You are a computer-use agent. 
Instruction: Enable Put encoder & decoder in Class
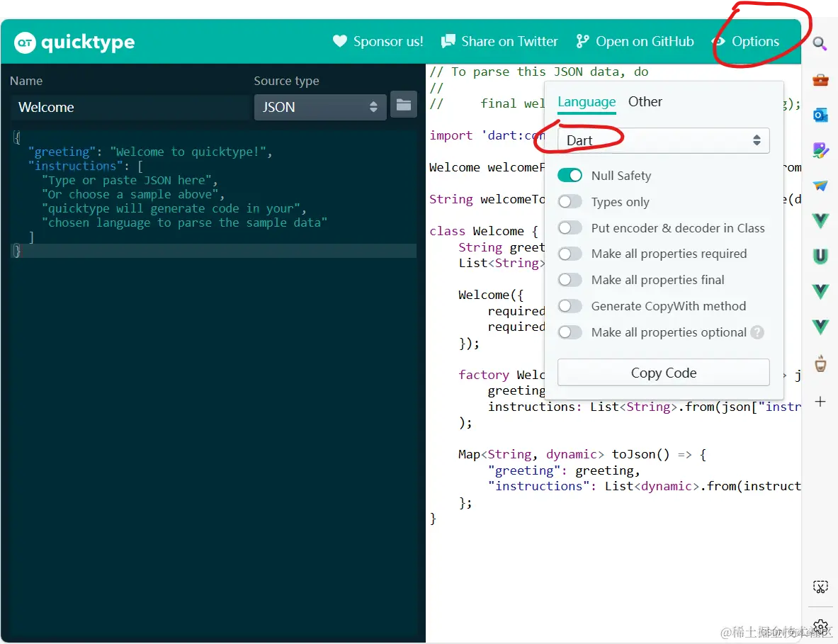570,227
